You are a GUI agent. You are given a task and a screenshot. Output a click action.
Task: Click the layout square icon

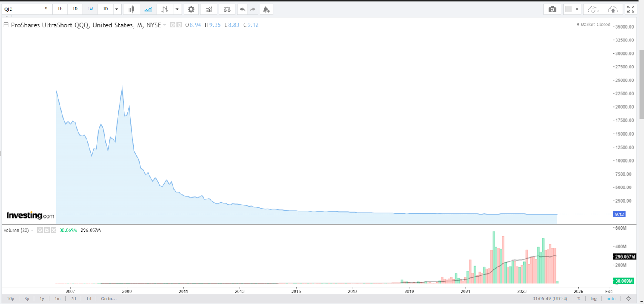point(569,9)
